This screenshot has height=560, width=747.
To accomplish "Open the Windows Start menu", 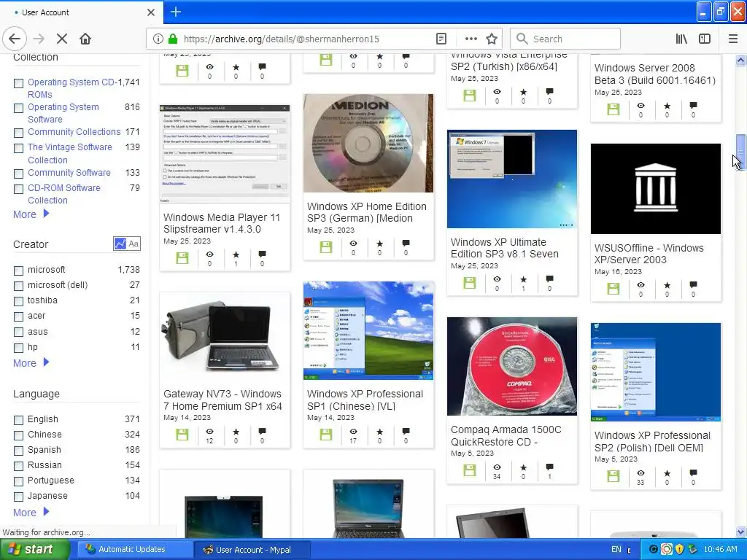I will [x=34, y=550].
